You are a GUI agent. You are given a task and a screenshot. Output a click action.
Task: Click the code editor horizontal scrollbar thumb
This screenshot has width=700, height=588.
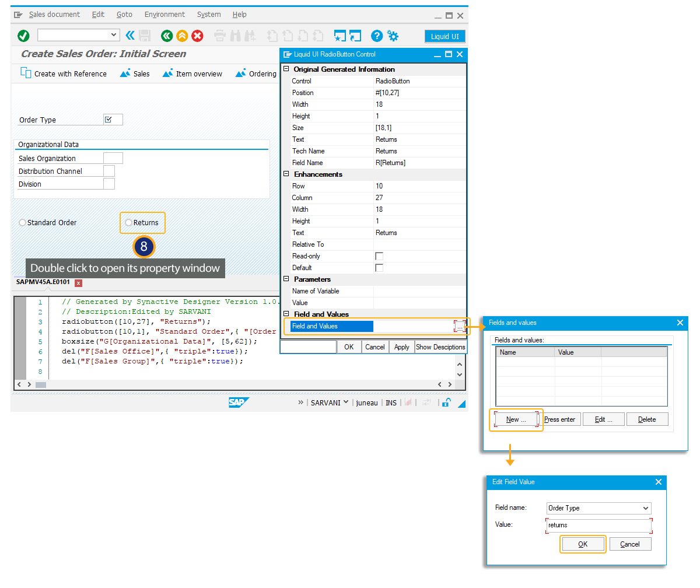click(40, 385)
